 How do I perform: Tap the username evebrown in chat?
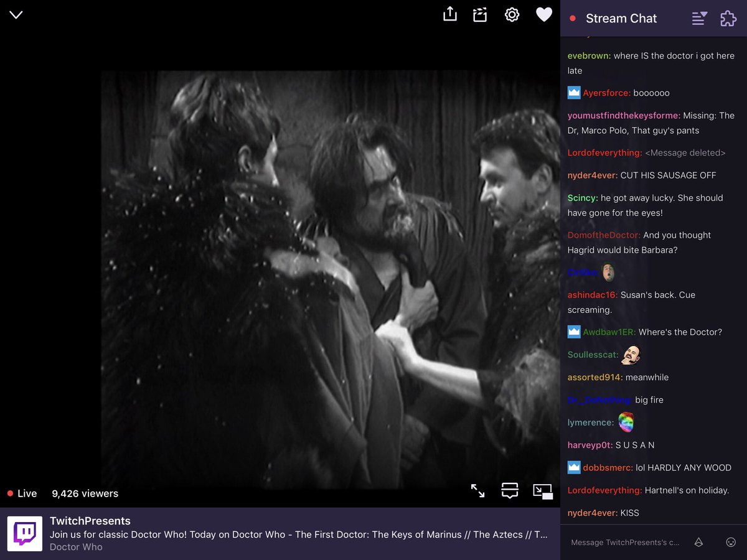point(590,56)
